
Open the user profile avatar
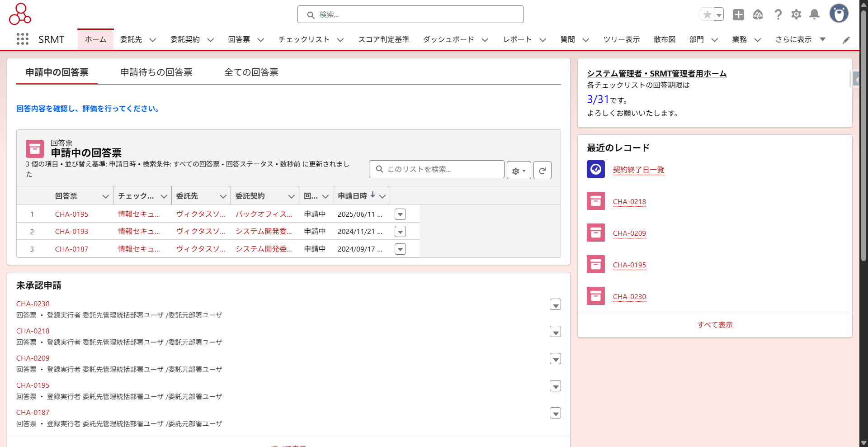[x=839, y=14]
